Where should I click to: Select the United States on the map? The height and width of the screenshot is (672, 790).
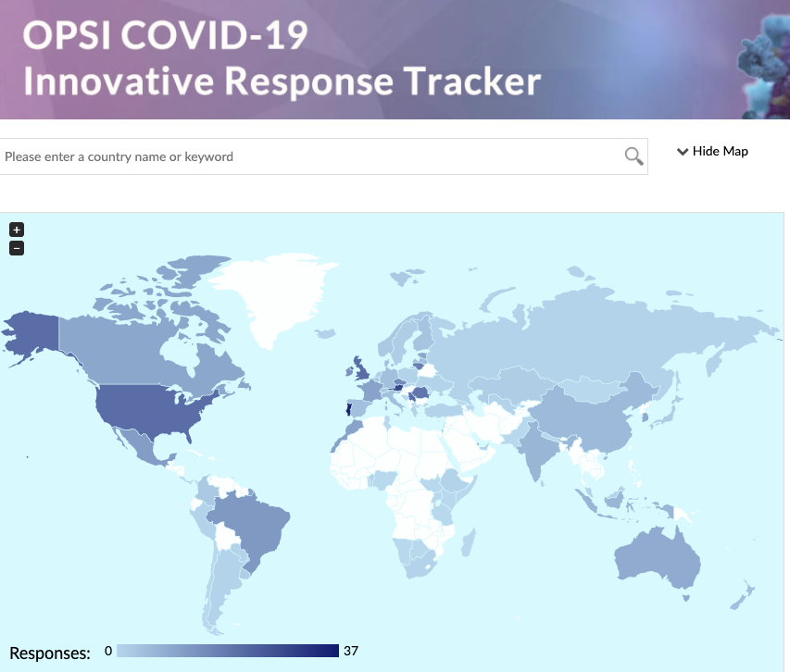pyautogui.click(x=151, y=407)
